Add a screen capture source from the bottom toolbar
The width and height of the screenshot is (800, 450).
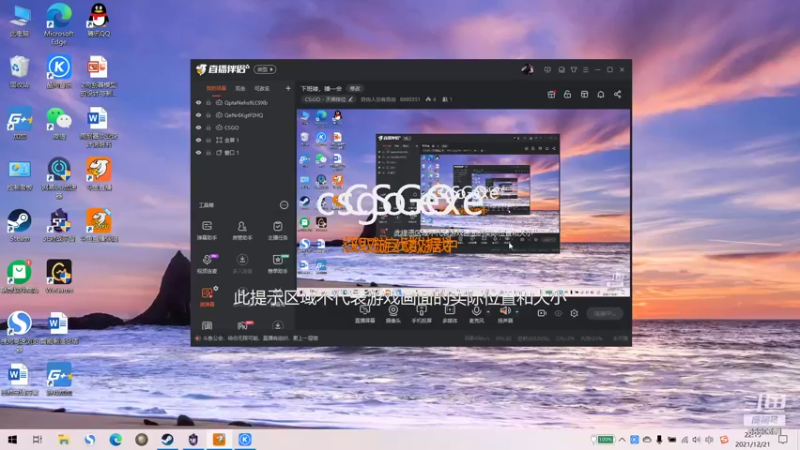365,314
